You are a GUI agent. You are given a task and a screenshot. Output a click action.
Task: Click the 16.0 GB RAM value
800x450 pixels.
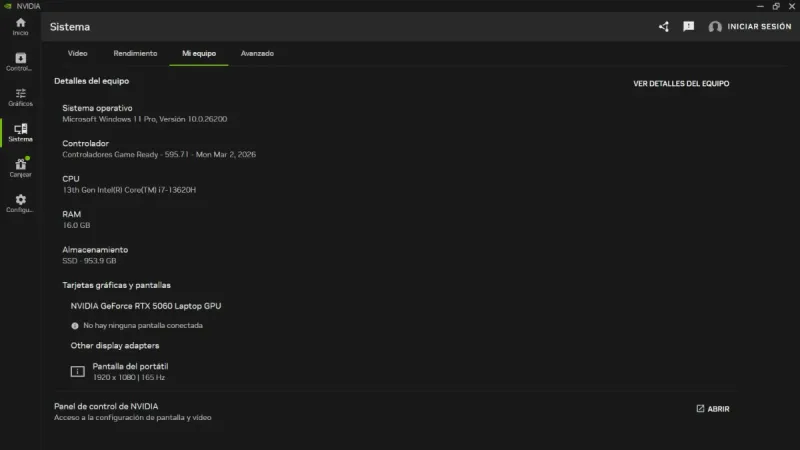tap(76, 225)
